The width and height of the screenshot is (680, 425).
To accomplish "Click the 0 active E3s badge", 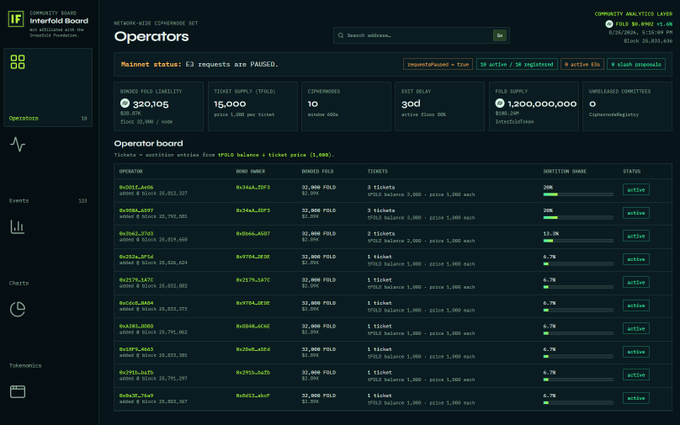I will tap(582, 64).
